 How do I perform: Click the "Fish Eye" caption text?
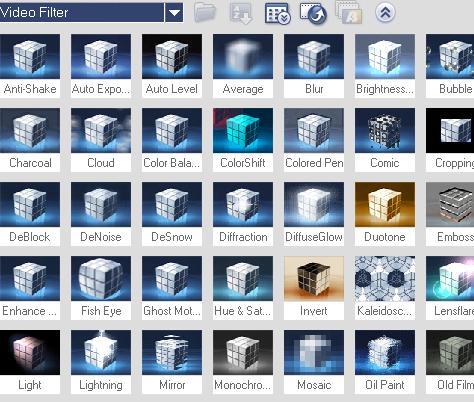click(101, 312)
